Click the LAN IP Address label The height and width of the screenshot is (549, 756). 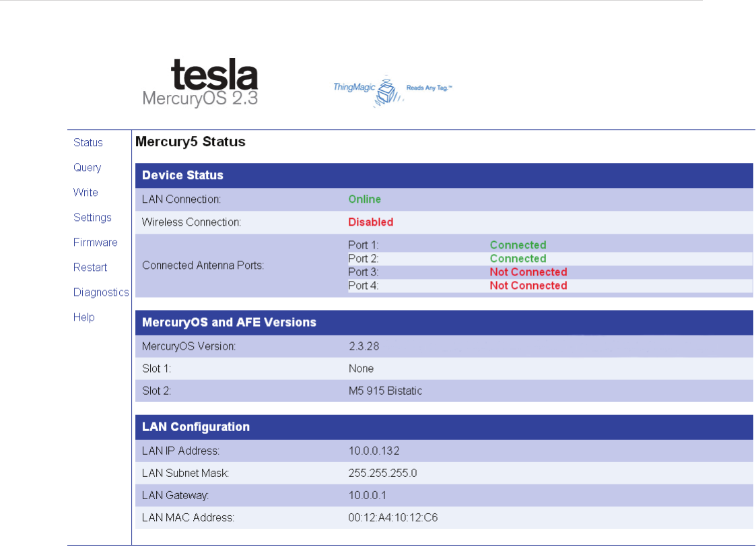tap(181, 451)
